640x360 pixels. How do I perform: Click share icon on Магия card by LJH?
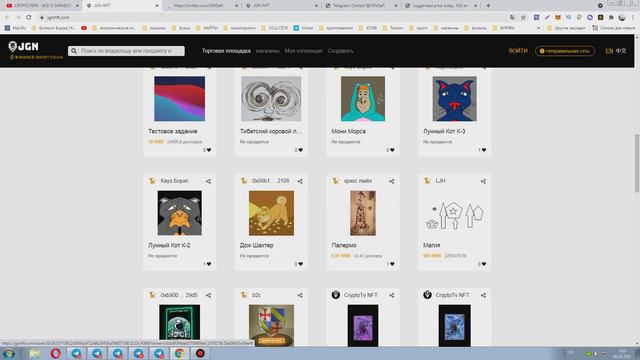[483, 181]
